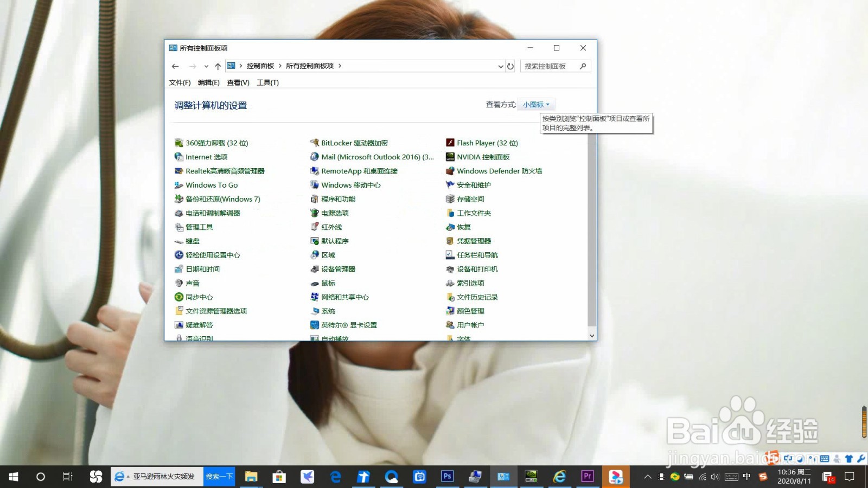Open the volume tray icon
The width and height of the screenshot is (868, 488).
tap(715, 477)
